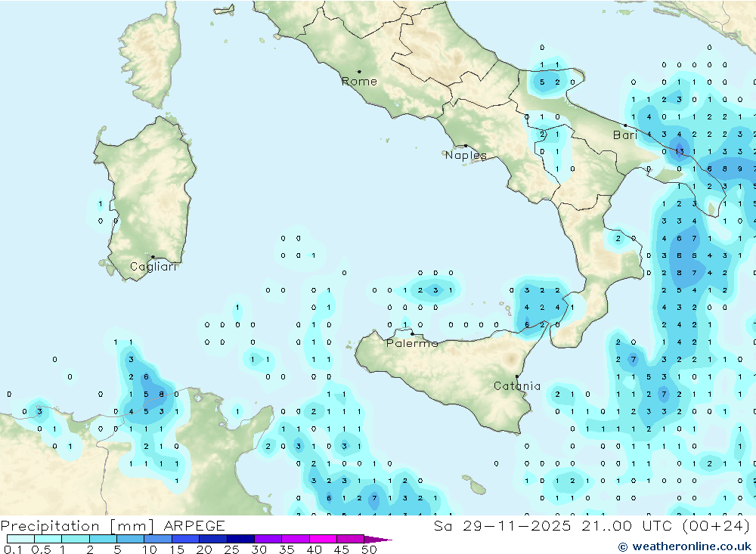The width and height of the screenshot is (756, 554).
Task: Click the Naples city label
Action: [x=466, y=155]
